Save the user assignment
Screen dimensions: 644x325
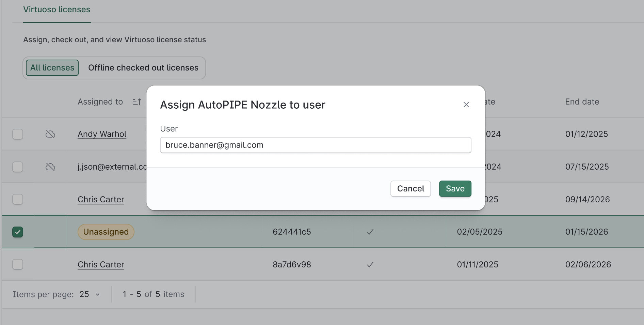click(455, 189)
